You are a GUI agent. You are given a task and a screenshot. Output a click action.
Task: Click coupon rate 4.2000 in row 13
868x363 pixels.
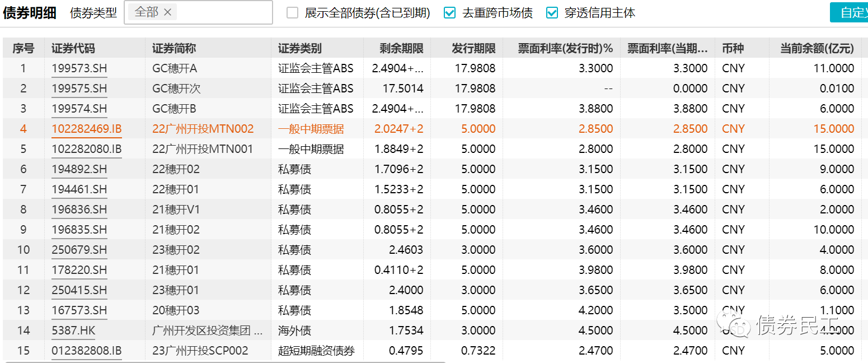[595, 310]
